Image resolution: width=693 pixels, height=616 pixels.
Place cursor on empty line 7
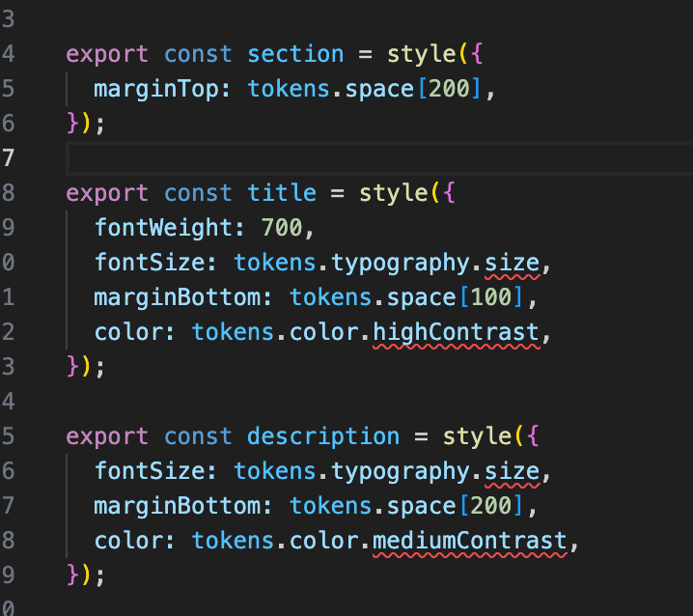click(380, 158)
